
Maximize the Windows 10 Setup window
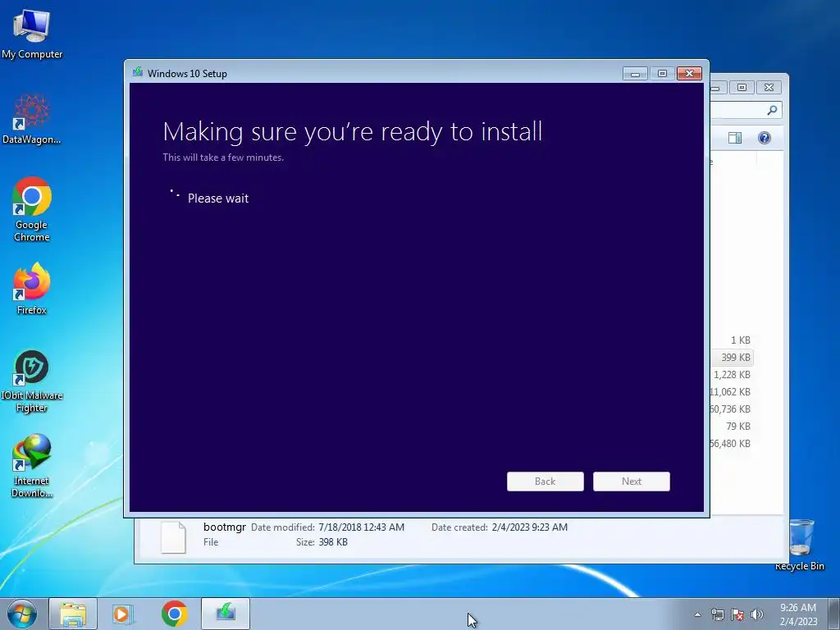pyautogui.click(x=663, y=73)
